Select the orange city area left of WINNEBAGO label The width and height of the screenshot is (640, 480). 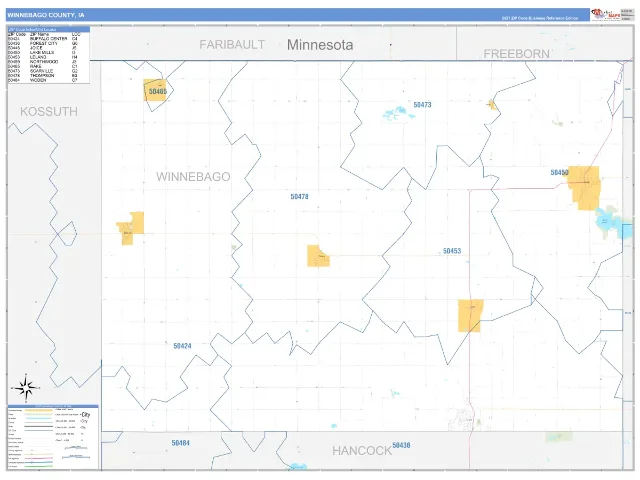pos(131,228)
